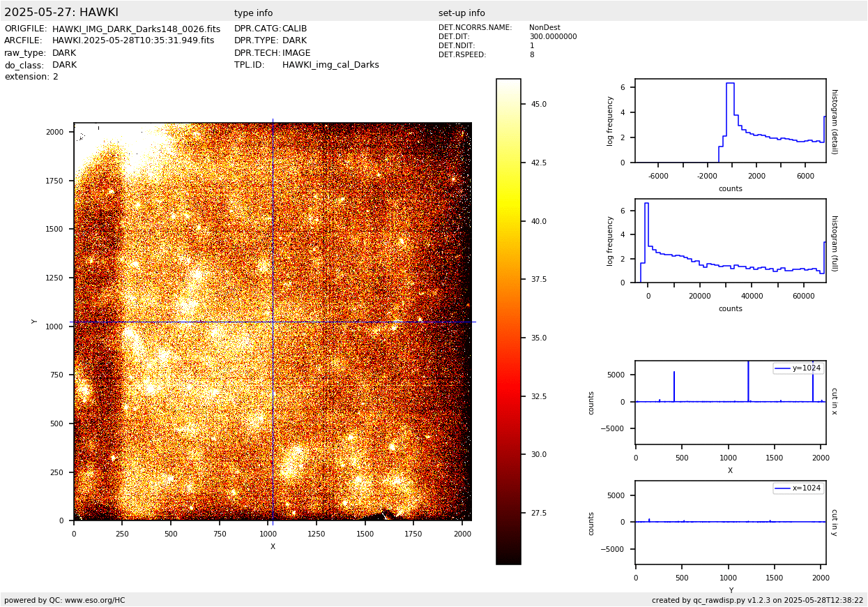The image size is (868, 607).
Task: Click the 'set-up info' header
Action: pos(462,13)
